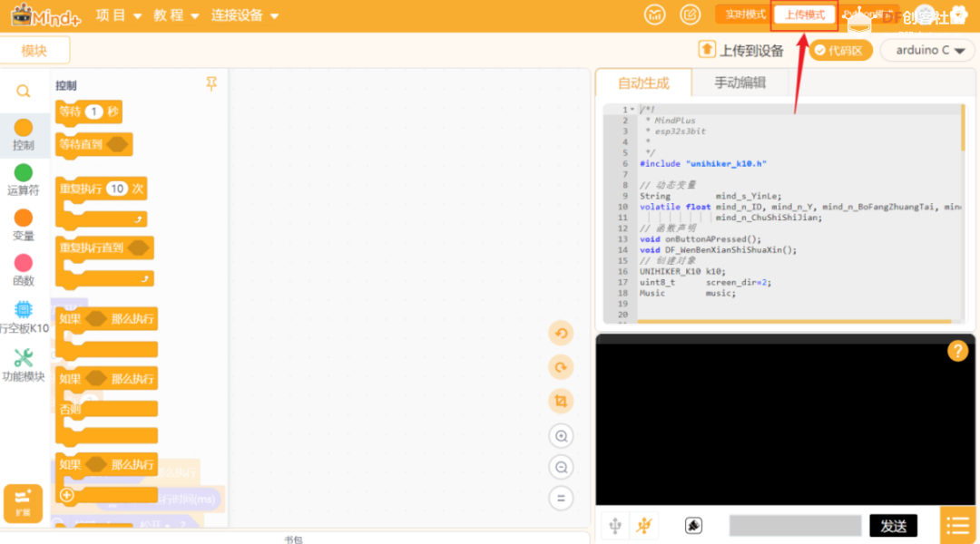Zoom in the workspace with plus magnifier
Screen dimensions: 980x544
[x=561, y=436]
